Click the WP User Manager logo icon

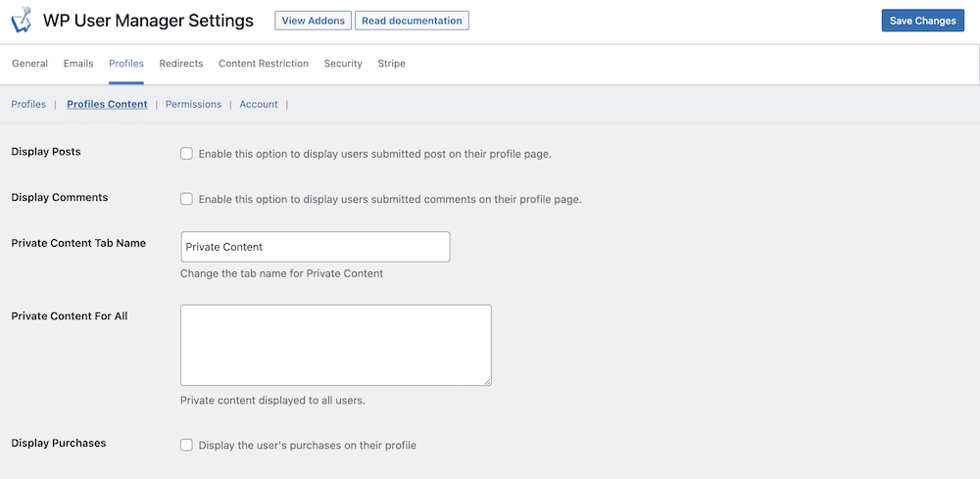21,20
